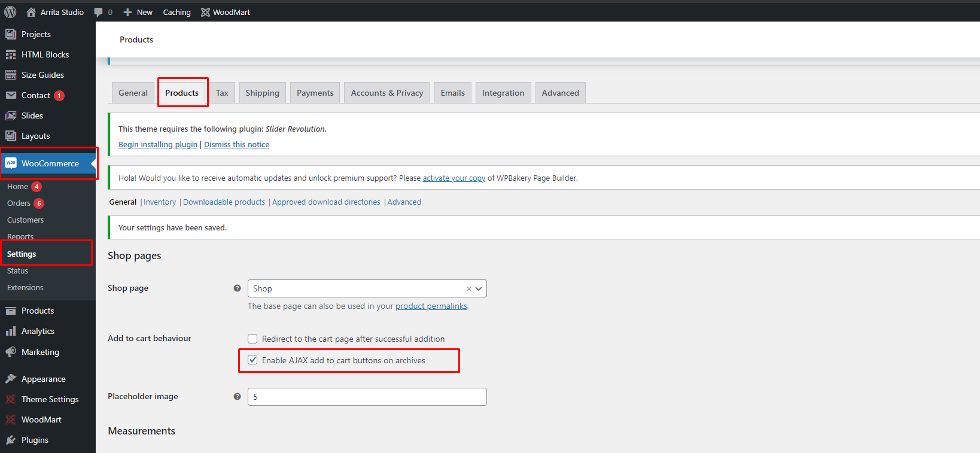Switch to the Payments tab

(x=315, y=93)
